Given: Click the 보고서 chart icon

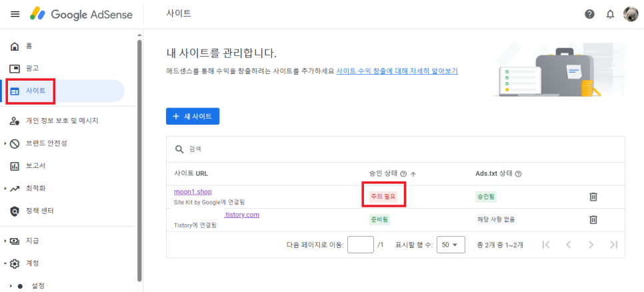Looking at the screenshot, I should click(15, 166).
